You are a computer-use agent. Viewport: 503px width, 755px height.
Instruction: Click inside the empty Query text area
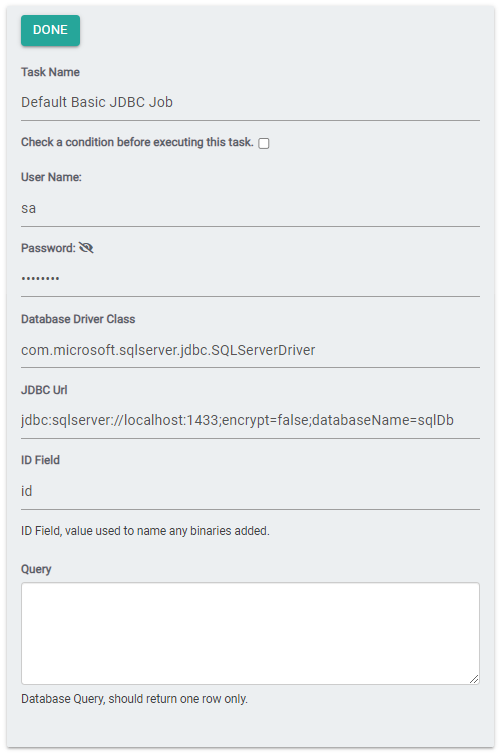250,634
